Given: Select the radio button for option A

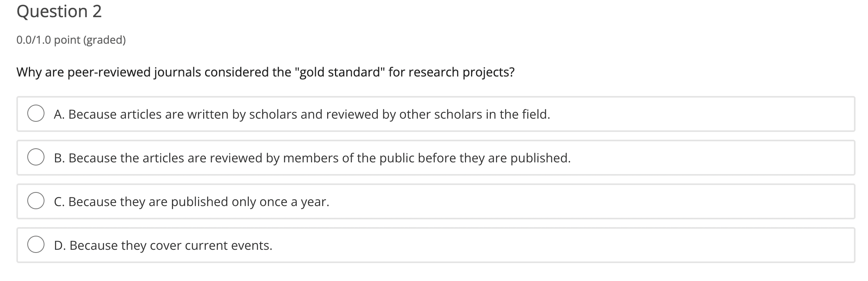Looking at the screenshot, I should pos(36,114).
